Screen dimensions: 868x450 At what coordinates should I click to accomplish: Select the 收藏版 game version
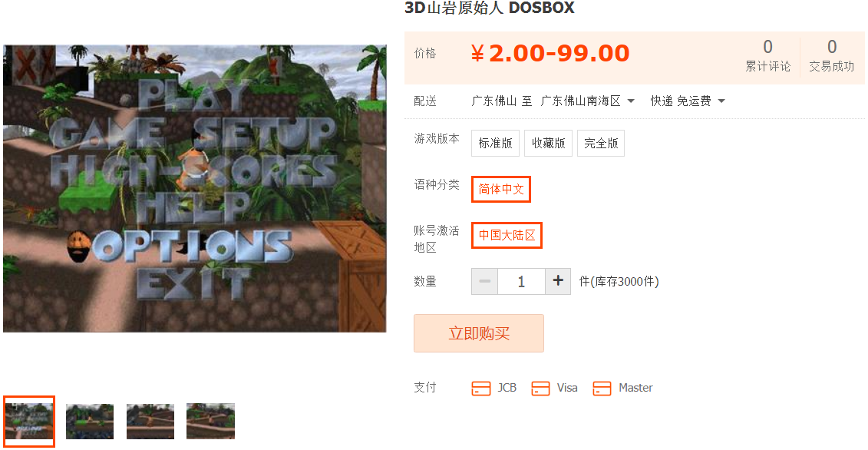(x=548, y=143)
